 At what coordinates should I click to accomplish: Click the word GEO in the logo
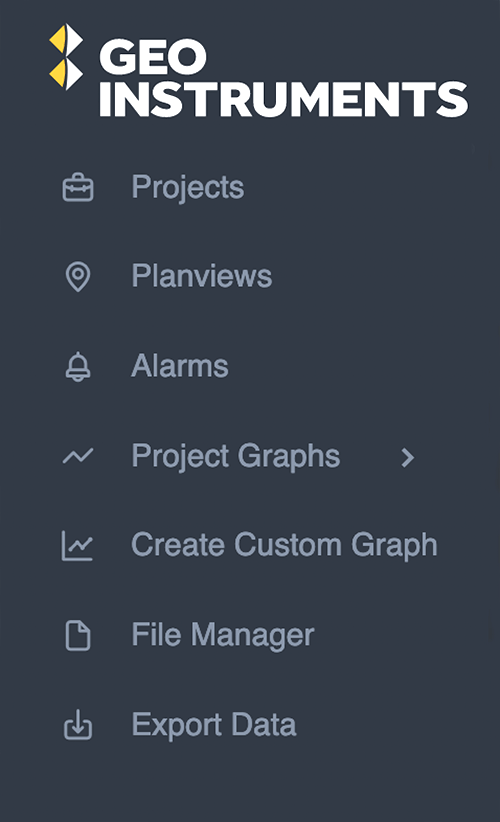point(153,57)
